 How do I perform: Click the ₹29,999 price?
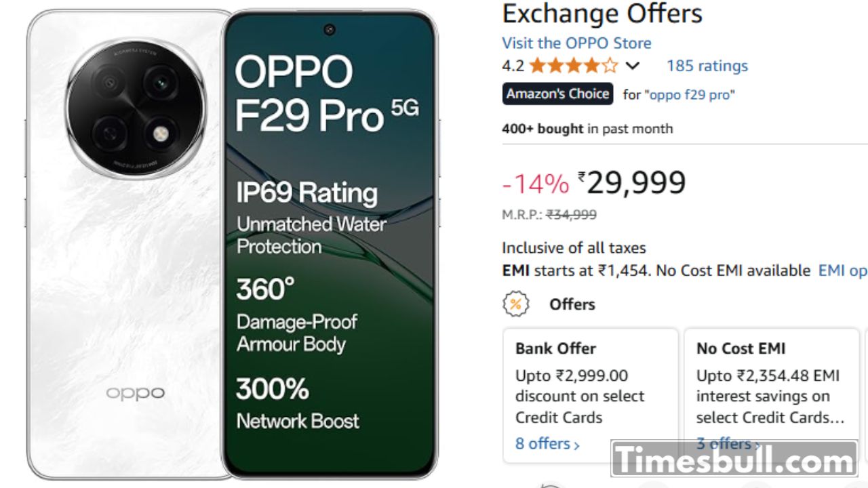pyautogui.click(x=635, y=183)
